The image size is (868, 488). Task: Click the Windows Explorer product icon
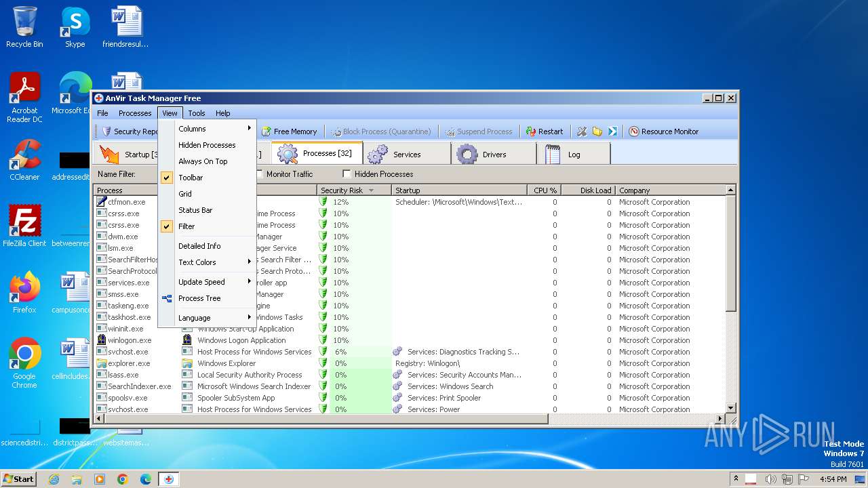(x=187, y=363)
